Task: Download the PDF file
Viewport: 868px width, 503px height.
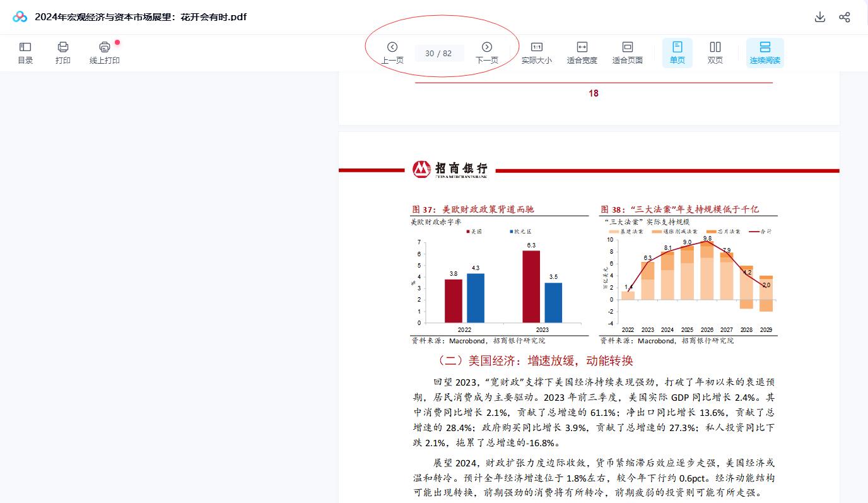Action: (820, 17)
